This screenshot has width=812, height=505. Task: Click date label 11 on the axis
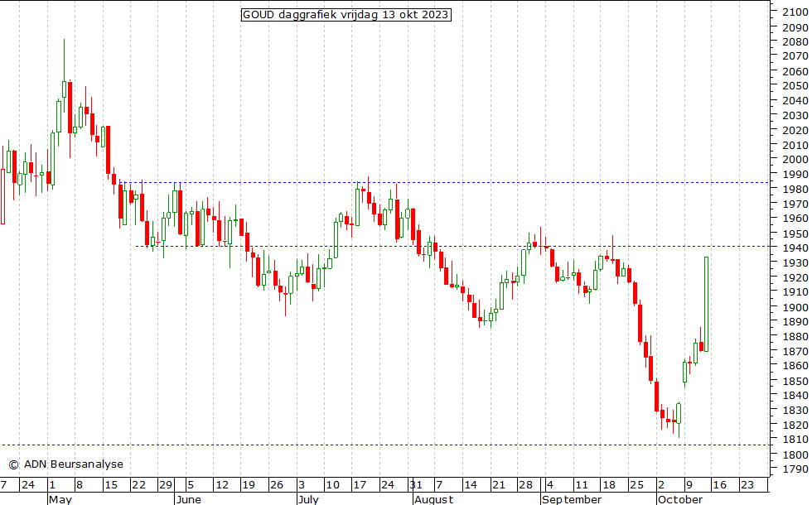[582, 485]
